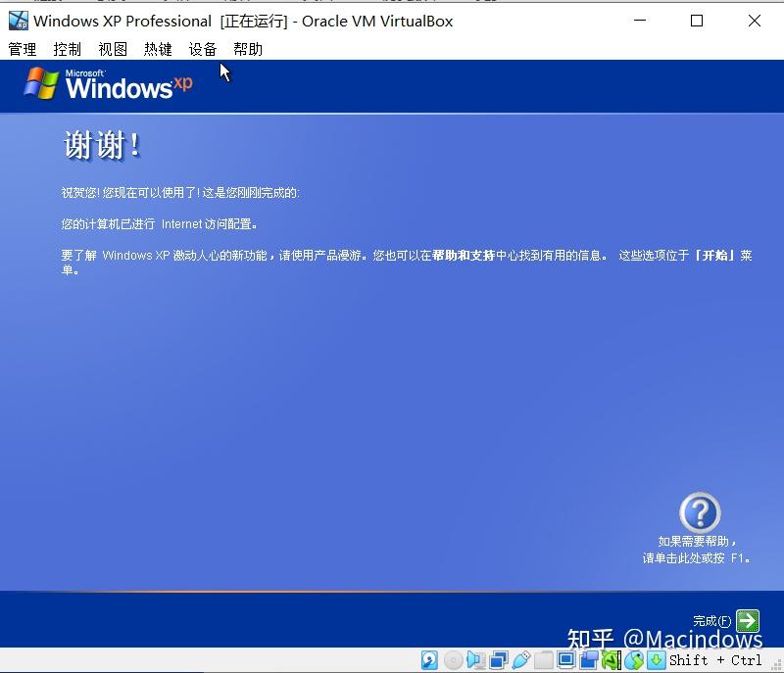Open the 控制 menu
The image size is (784, 673).
(x=67, y=49)
